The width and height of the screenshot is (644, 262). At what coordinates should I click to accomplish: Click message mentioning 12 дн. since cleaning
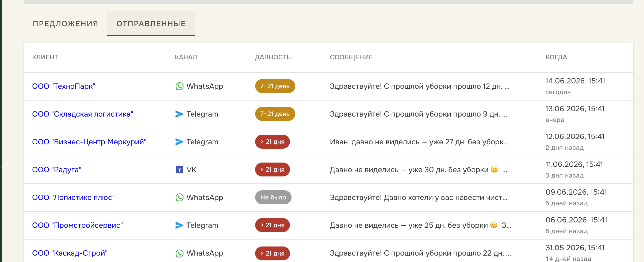point(420,86)
